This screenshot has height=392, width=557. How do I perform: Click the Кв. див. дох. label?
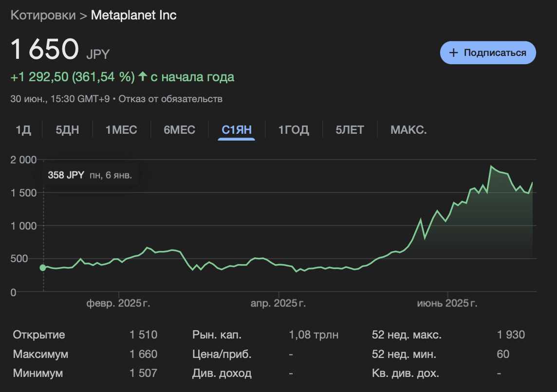click(405, 373)
